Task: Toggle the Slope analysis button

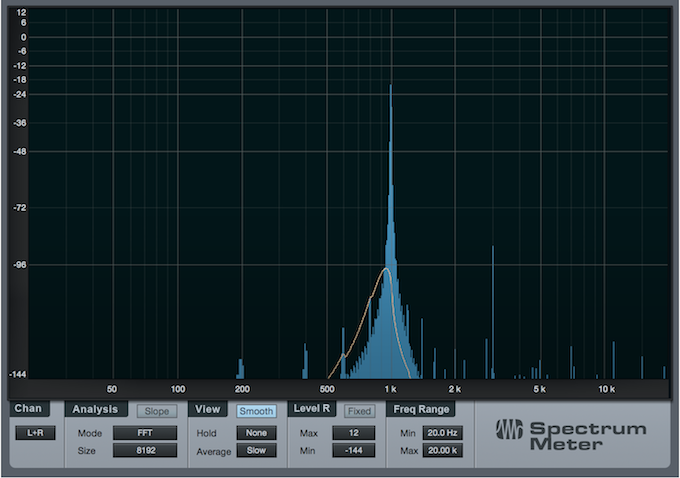Action: pos(157,411)
